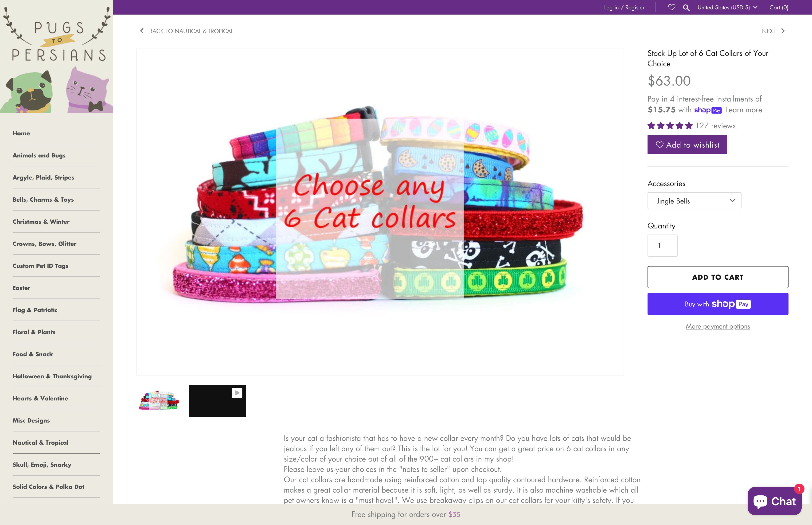
Task: Click the Quantity input field
Action: (x=662, y=245)
